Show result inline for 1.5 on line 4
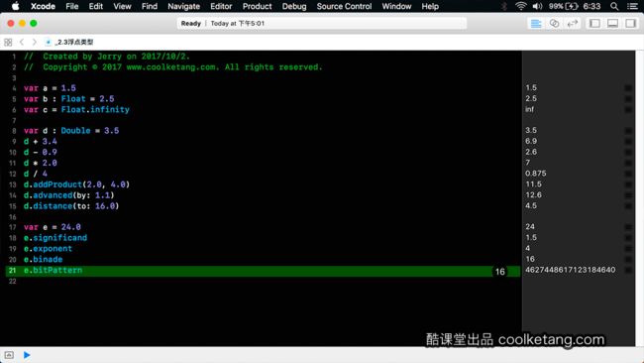The height and width of the screenshot is (363, 644). point(628,88)
